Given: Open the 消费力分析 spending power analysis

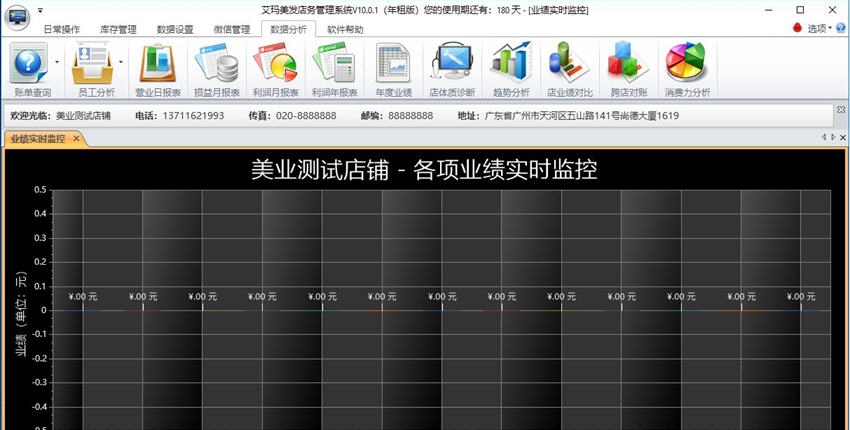Looking at the screenshot, I should click(687, 70).
